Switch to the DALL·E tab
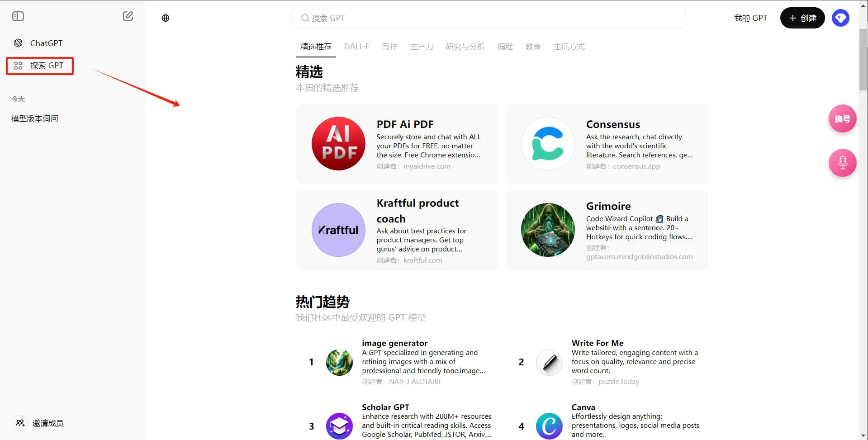The width and height of the screenshot is (868, 440). (356, 47)
